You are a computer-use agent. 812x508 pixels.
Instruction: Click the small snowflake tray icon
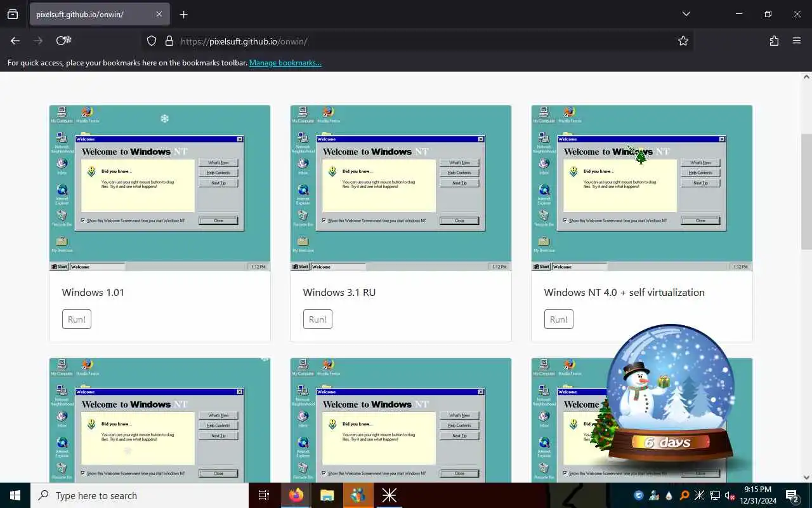(x=700, y=495)
